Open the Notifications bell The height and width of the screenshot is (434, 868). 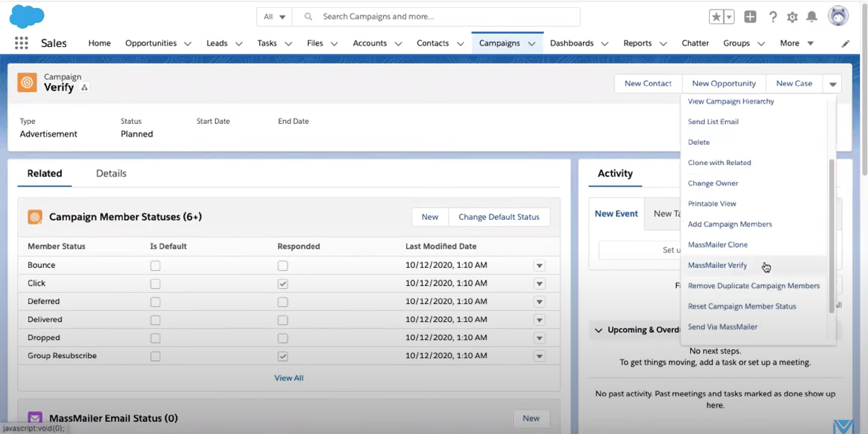point(812,17)
